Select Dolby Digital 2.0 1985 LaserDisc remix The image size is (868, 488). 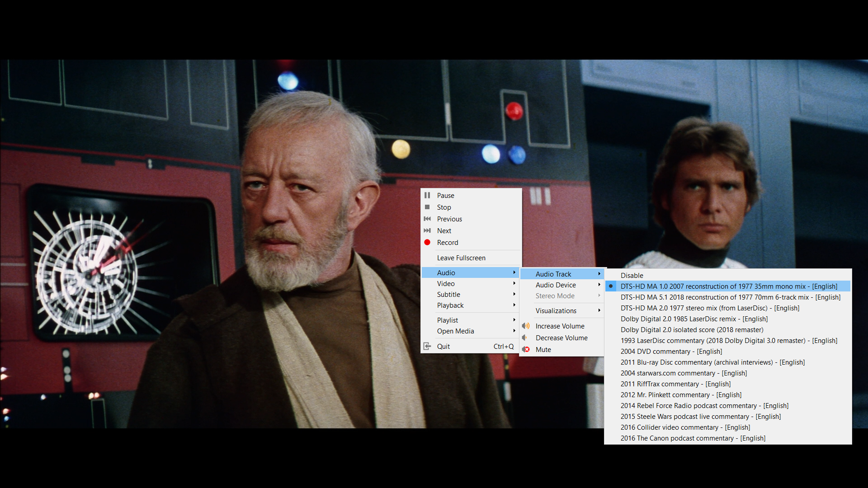tap(728, 319)
